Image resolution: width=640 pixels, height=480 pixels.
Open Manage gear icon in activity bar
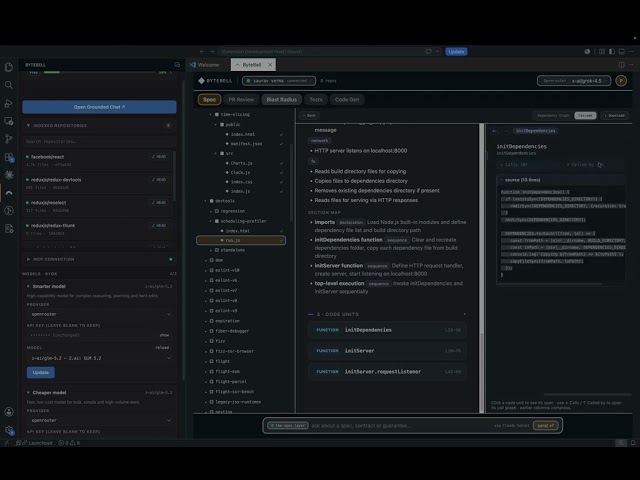9,430
